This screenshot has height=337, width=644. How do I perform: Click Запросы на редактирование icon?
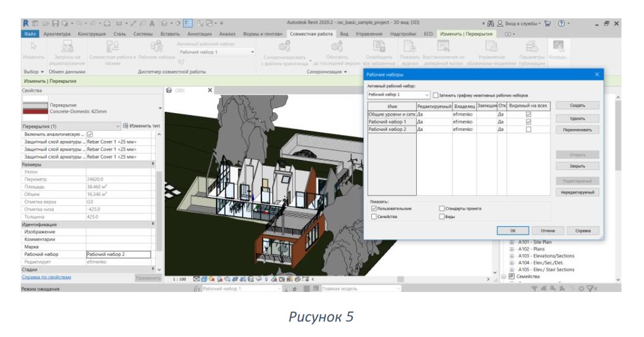pos(67,46)
